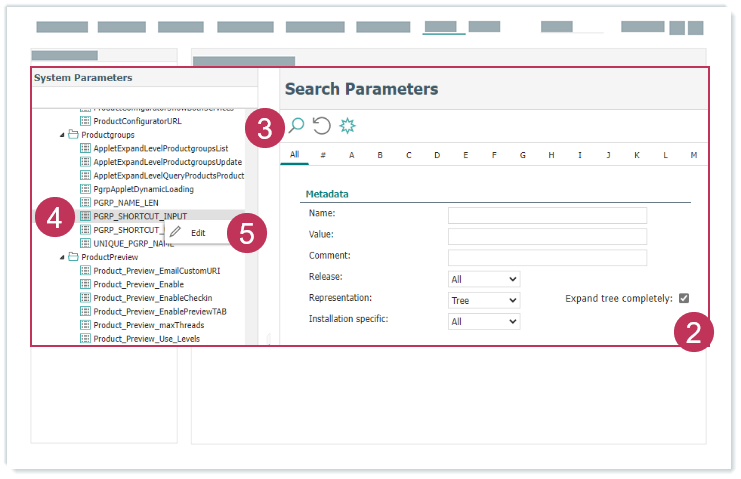The width and height of the screenshot is (741, 479).
Task: Open the Representation dropdown
Action: [484, 300]
